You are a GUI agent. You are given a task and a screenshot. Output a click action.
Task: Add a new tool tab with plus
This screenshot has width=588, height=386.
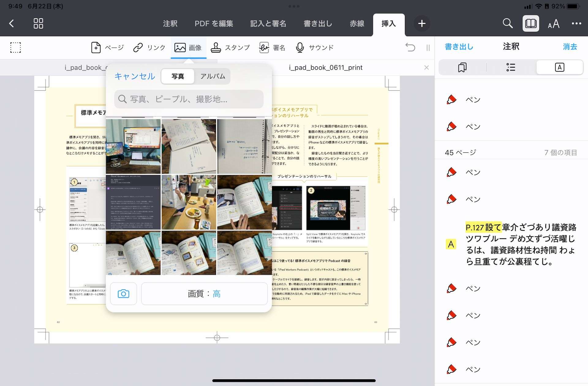(x=422, y=24)
